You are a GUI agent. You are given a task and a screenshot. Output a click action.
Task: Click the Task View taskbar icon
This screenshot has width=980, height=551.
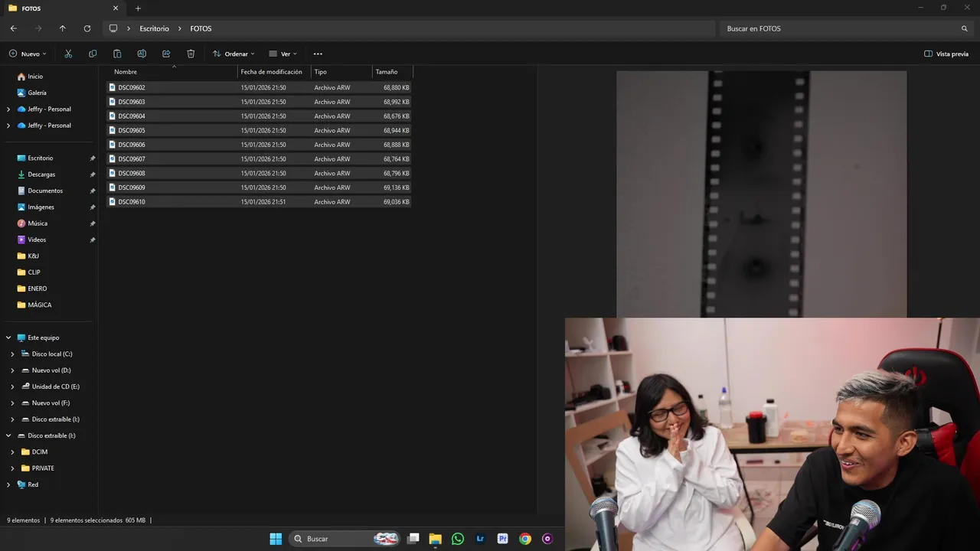pos(413,539)
